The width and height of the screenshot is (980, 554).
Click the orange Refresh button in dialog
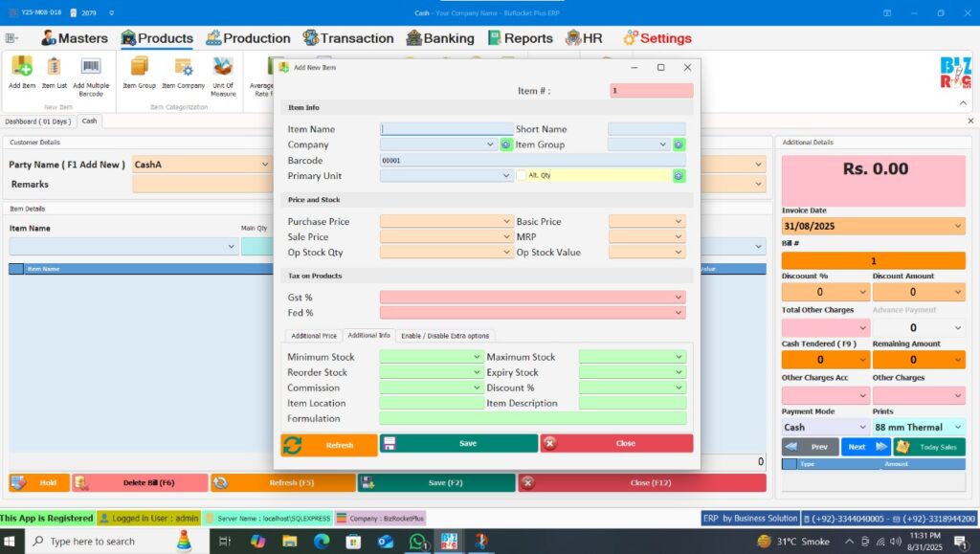pos(329,445)
